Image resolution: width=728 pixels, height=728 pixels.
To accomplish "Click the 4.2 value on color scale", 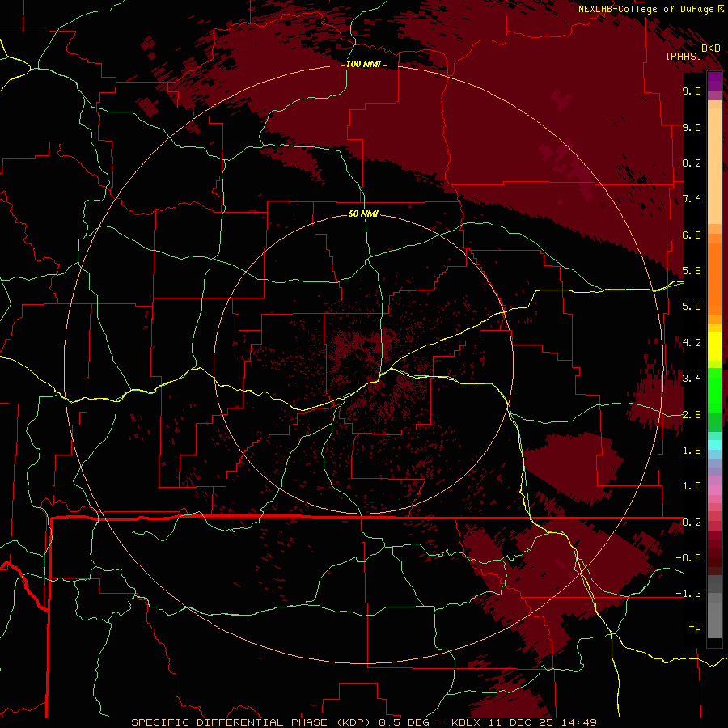I will (692, 343).
